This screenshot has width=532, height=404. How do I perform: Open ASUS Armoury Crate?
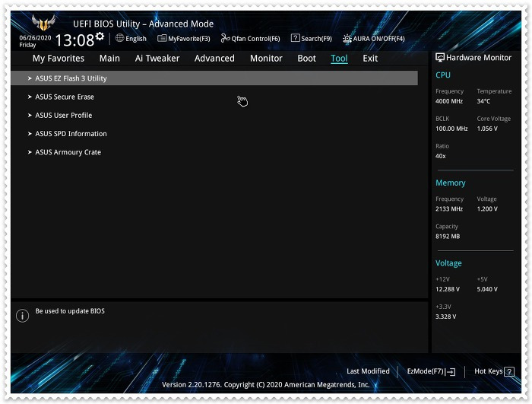(68, 152)
